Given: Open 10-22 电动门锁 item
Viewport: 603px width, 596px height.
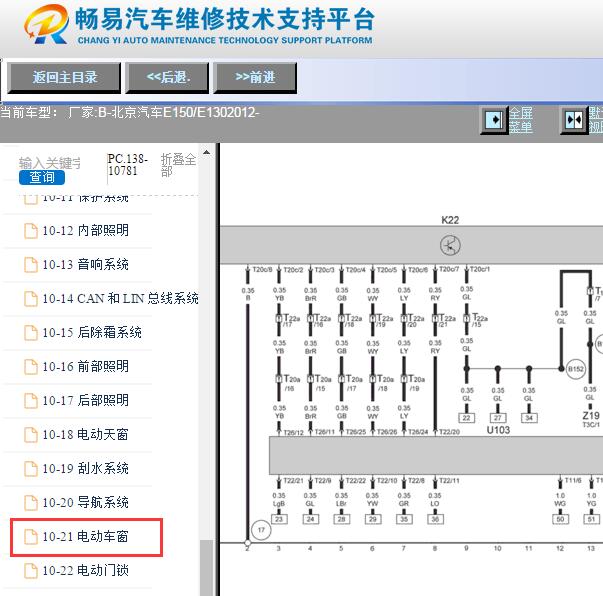Looking at the screenshot, I should click(x=85, y=570).
